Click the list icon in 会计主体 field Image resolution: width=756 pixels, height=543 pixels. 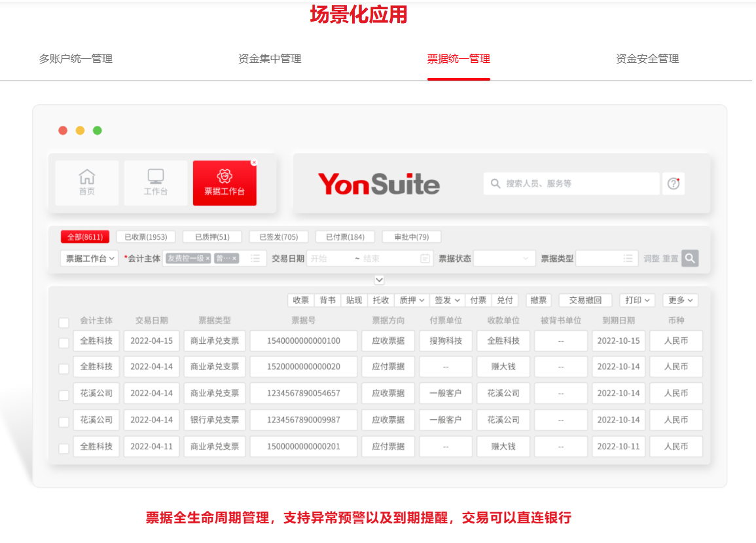coord(255,259)
